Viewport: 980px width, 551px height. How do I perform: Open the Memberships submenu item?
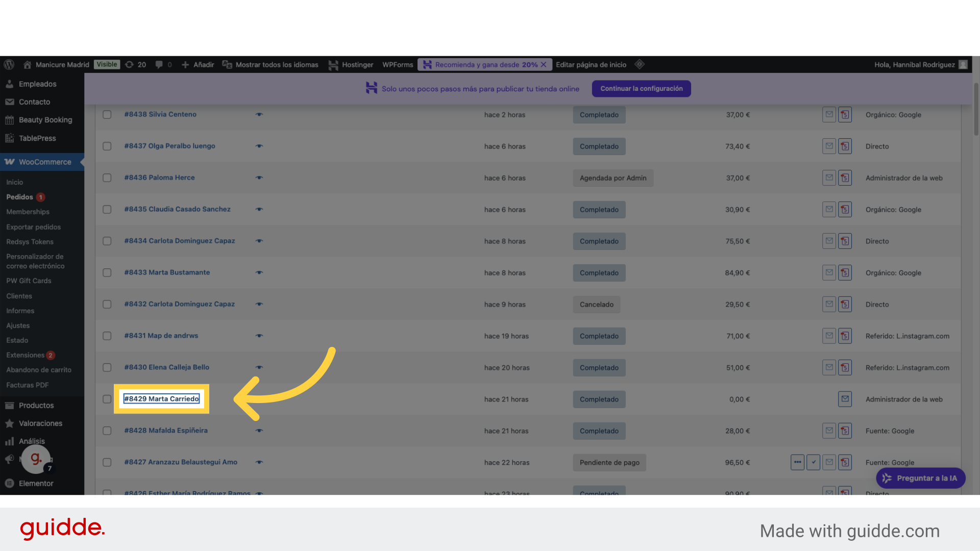click(28, 212)
